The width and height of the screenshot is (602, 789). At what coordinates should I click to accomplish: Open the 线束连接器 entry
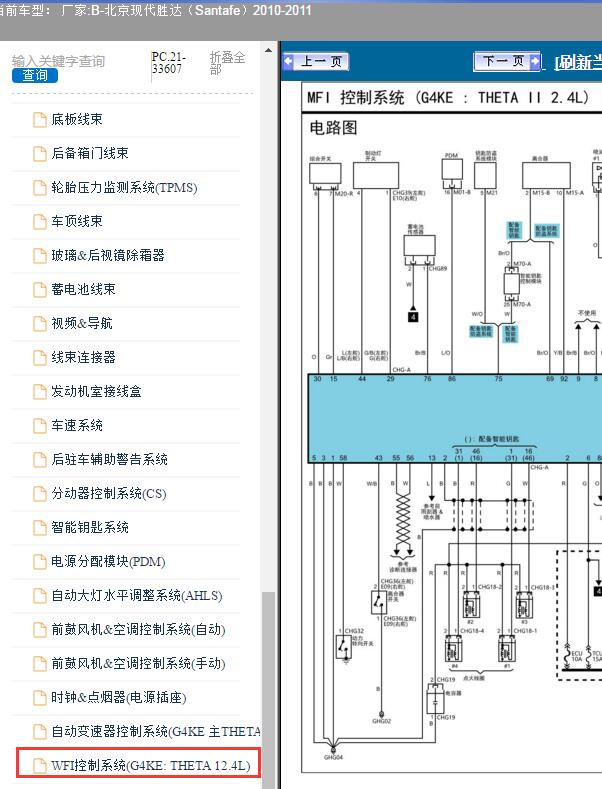click(83, 357)
